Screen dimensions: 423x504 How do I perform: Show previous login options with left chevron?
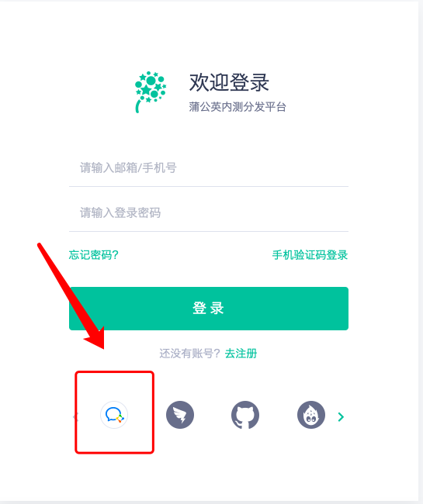coord(75,417)
